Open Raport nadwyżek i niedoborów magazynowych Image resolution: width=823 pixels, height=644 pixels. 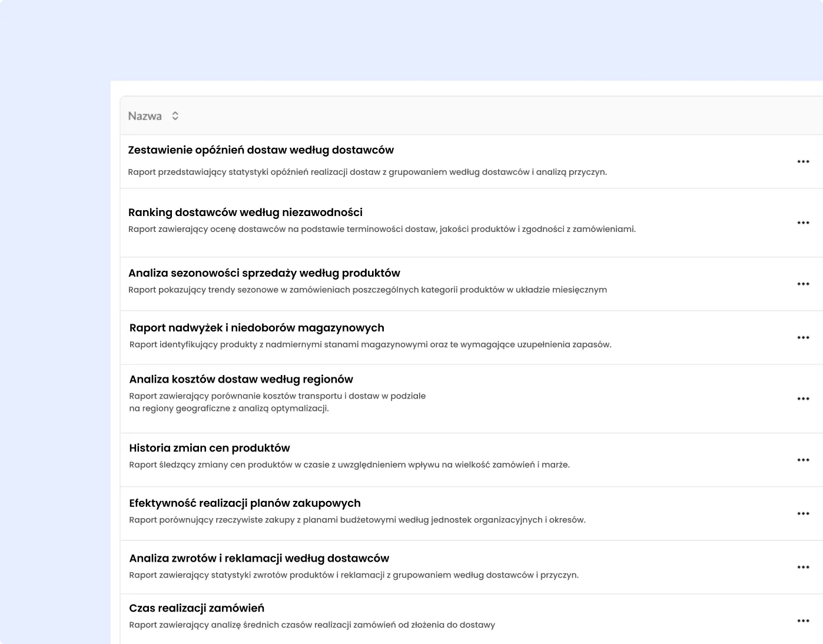[x=257, y=328]
